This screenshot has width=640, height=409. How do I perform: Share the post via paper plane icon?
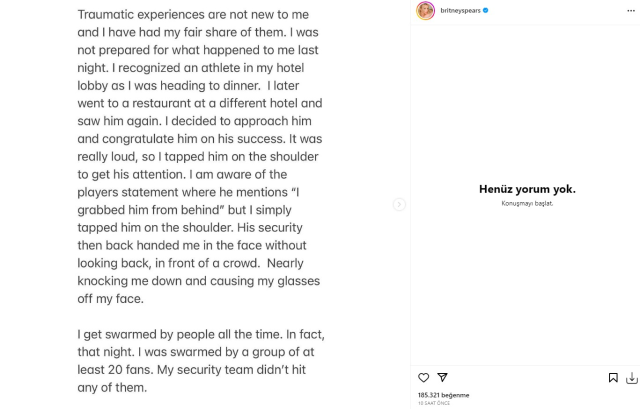click(x=442, y=378)
